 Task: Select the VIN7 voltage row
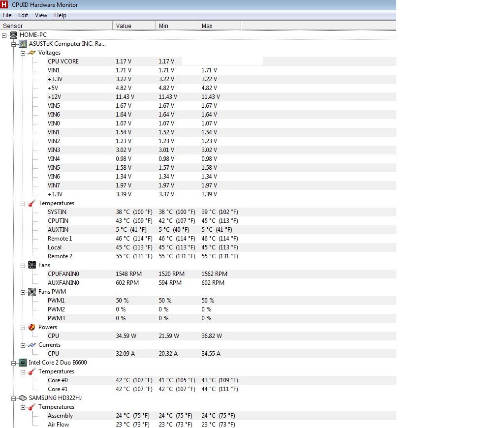221,185
